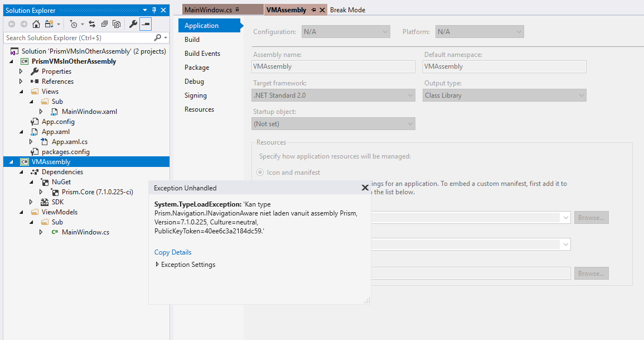Click the Collapse All icon in Solution Explorer
Image resolution: width=644 pixels, height=340 pixels.
pyautogui.click(x=104, y=24)
